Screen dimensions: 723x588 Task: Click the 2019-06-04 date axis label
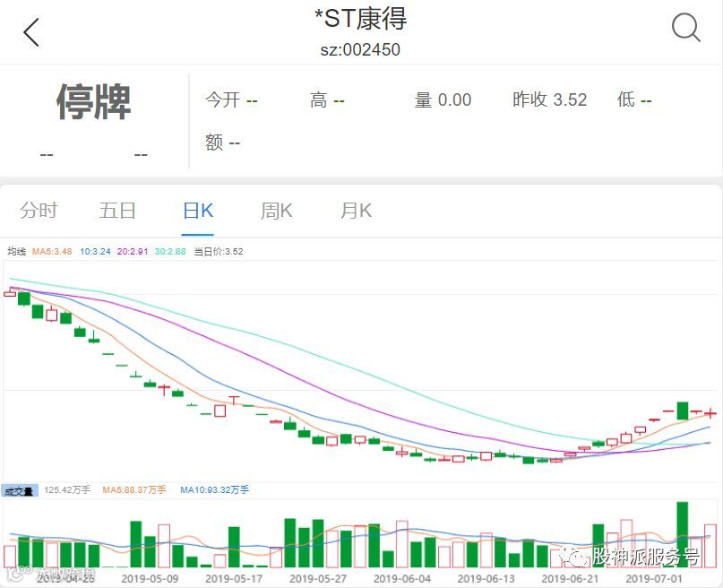coord(402,578)
